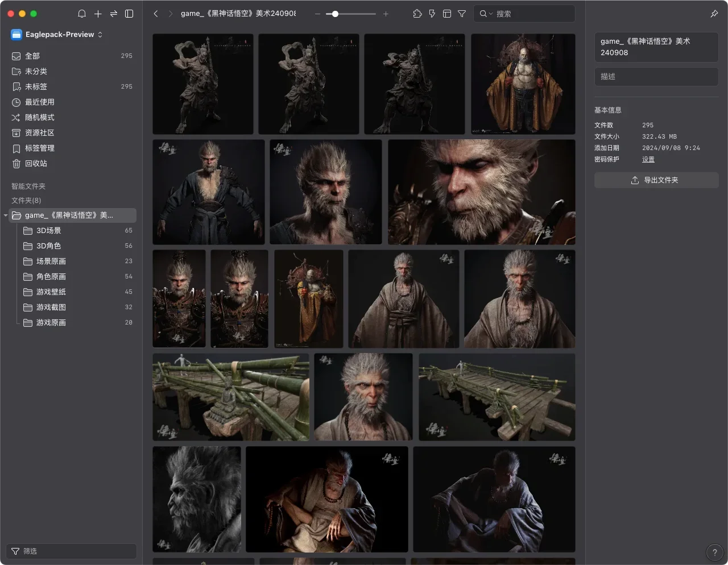Image resolution: width=728 pixels, height=565 pixels.
Task: Open the notifications bell icon
Action: 82,14
